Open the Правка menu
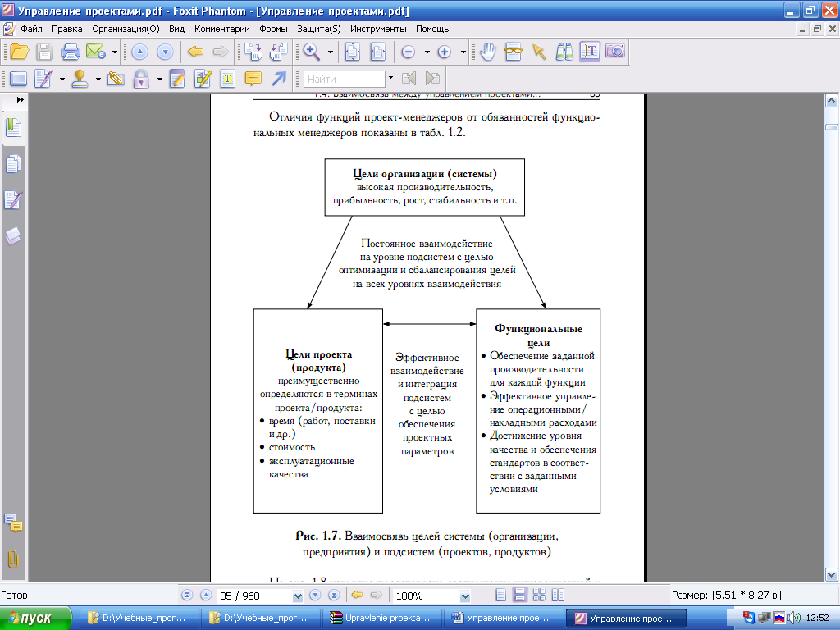This screenshot has height=630, width=840. click(67, 29)
